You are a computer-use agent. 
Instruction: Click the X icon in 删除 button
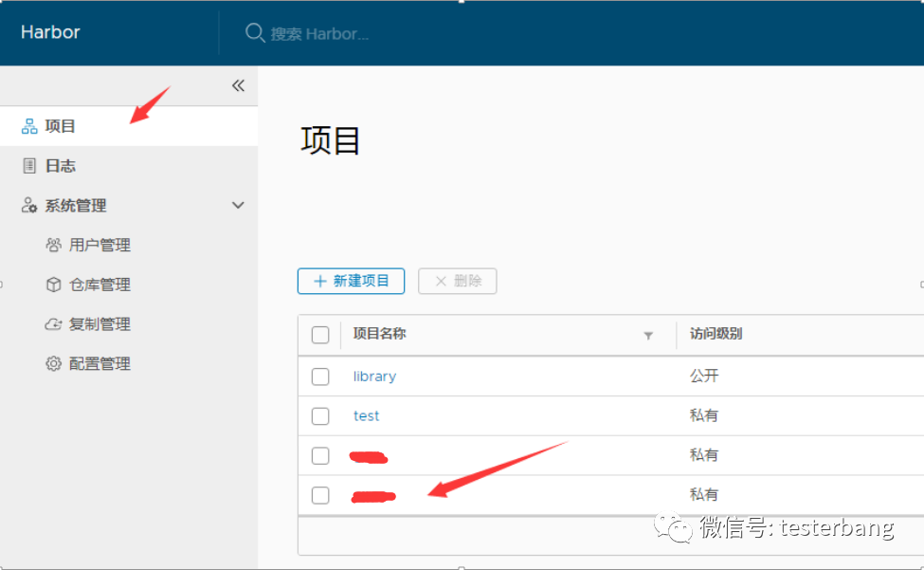click(441, 281)
